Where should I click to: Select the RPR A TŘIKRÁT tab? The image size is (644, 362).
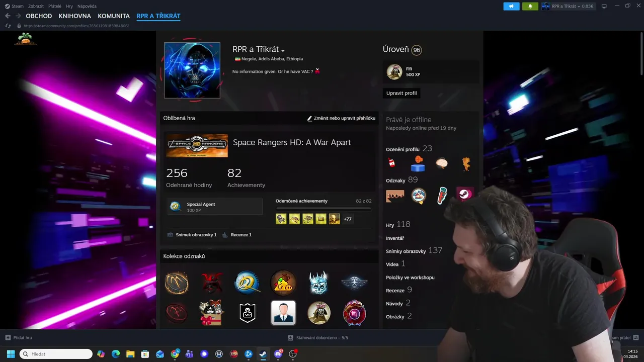[158, 16]
